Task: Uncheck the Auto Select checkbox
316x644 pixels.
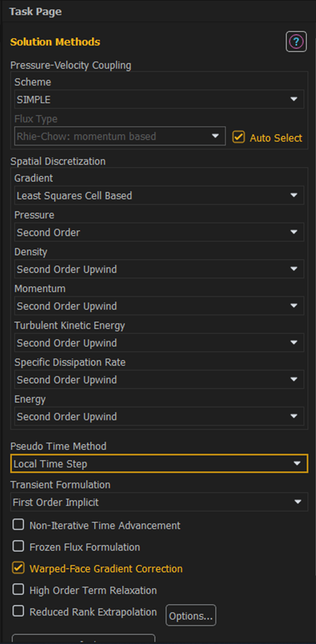Action: [x=238, y=137]
